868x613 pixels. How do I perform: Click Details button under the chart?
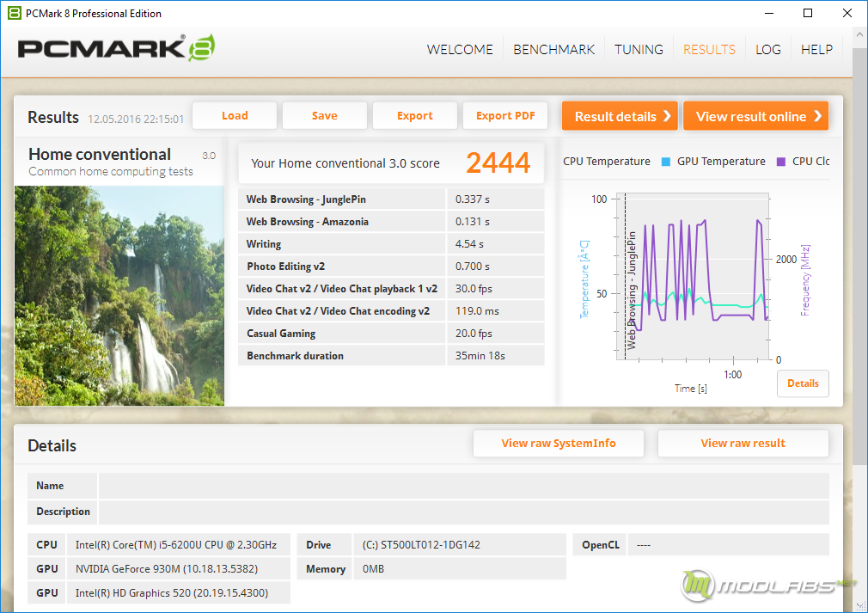[803, 383]
